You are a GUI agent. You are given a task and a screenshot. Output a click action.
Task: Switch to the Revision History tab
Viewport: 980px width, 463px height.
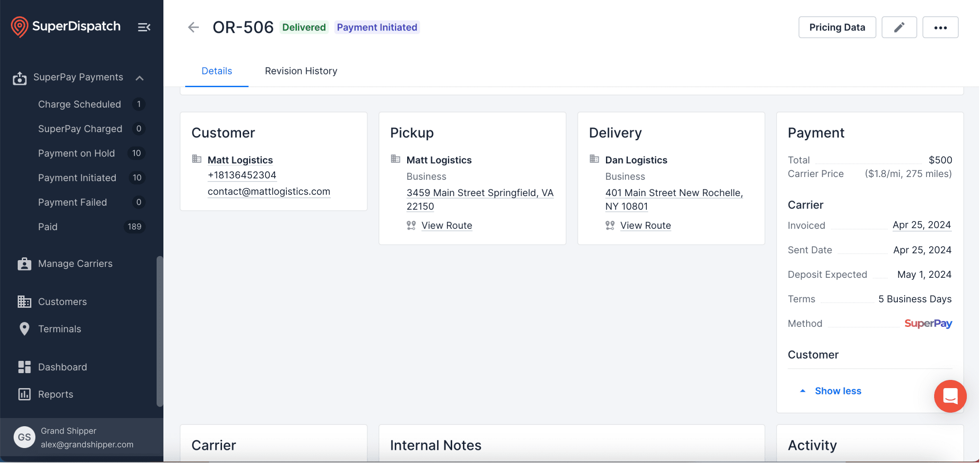[x=300, y=71]
